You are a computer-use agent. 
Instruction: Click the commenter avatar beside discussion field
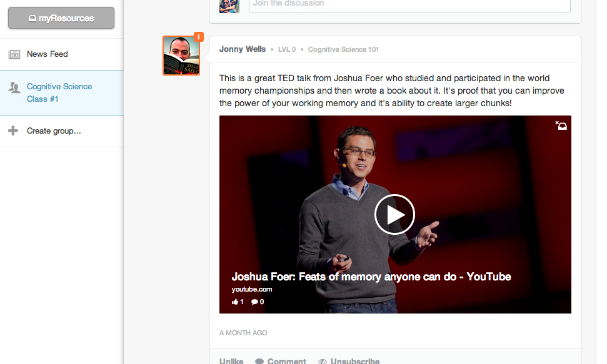click(229, 6)
